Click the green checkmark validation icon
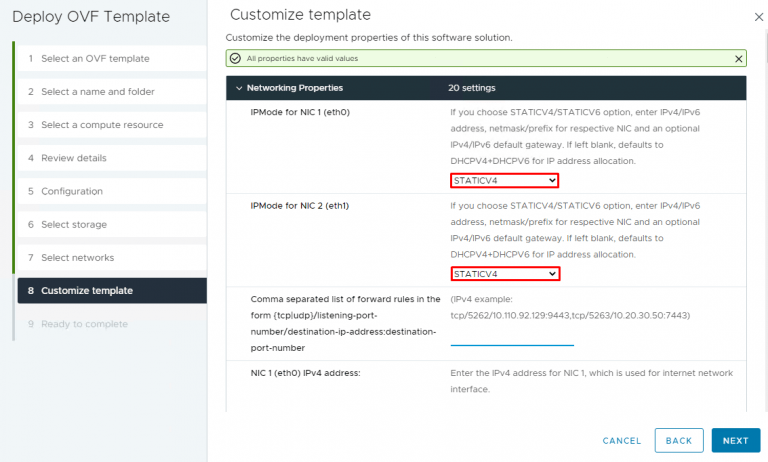Viewport: 768px width, 462px height. click(x=236, y=59)
